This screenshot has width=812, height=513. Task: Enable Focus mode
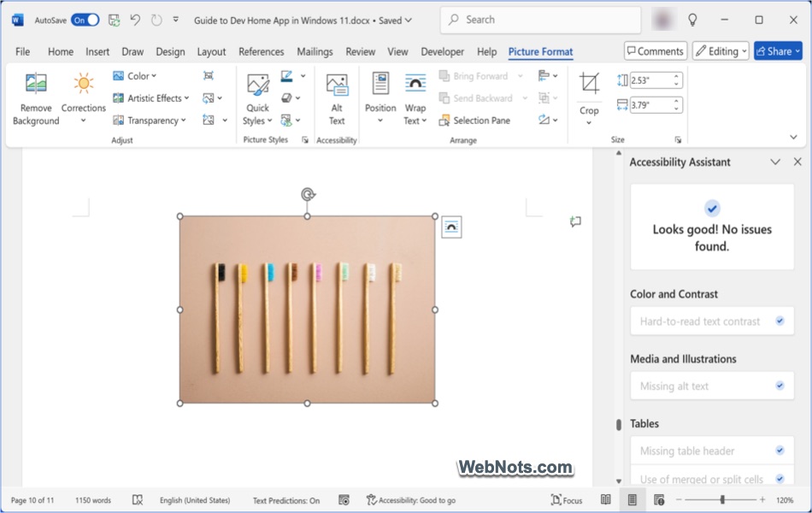(567, 500)
